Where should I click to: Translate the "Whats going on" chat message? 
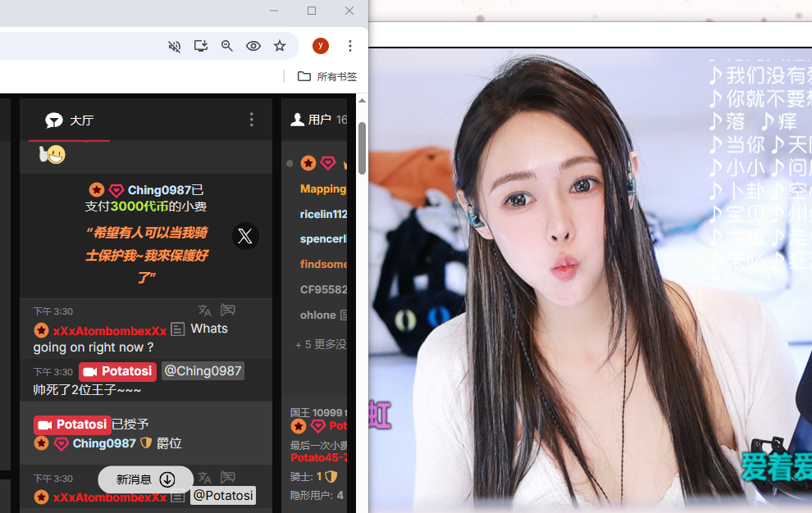click(x=205, y=310)
